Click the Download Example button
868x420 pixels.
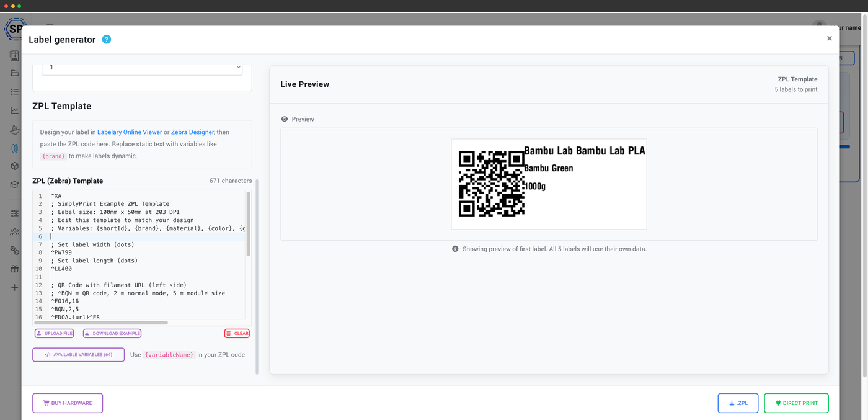pyautogui.click(x=112, y=333)
